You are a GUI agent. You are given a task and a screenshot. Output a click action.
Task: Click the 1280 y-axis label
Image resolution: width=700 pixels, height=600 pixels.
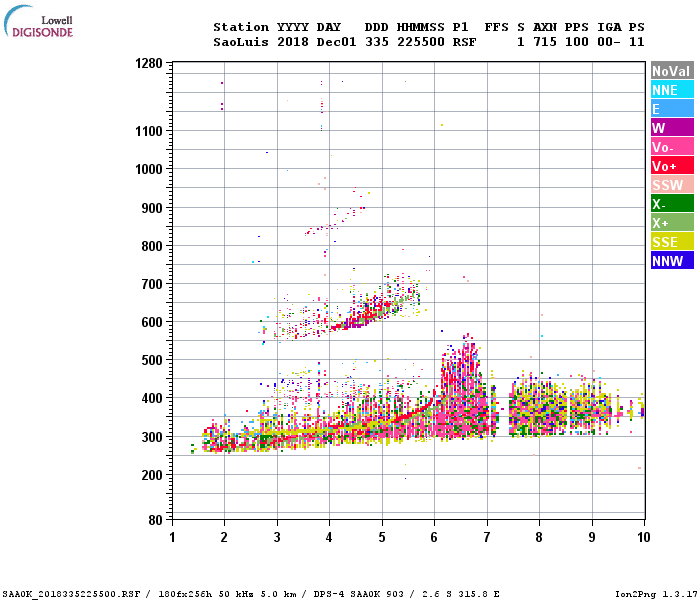(149, 63)
